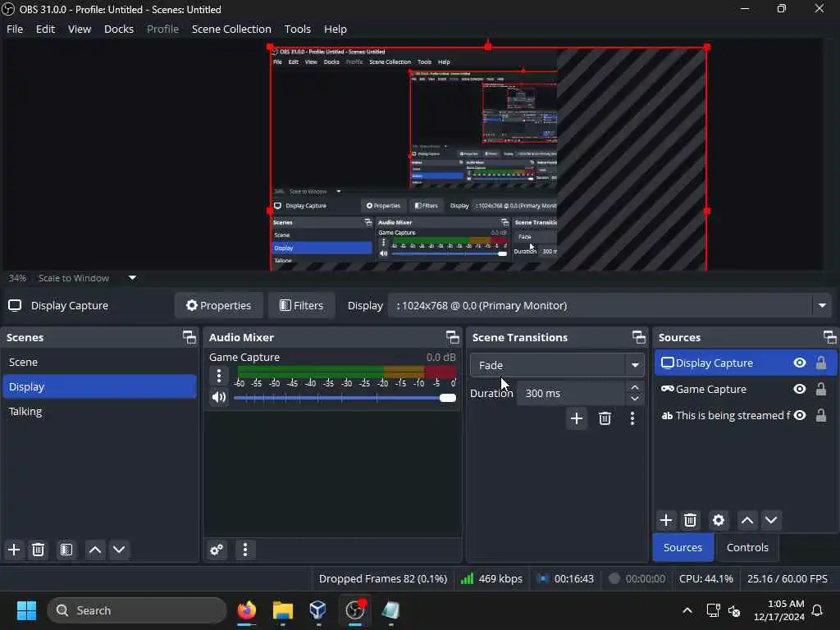
Task: Mute Game Capture audio speaker icon
Action: click(218, 397)
